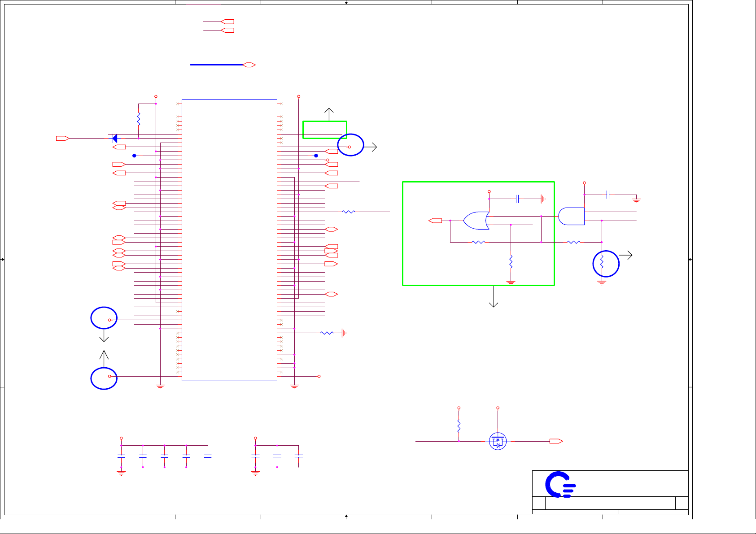Viewport: 756px width, 534px height.
Task: Select the AND gate symbol
Action: 571,216
